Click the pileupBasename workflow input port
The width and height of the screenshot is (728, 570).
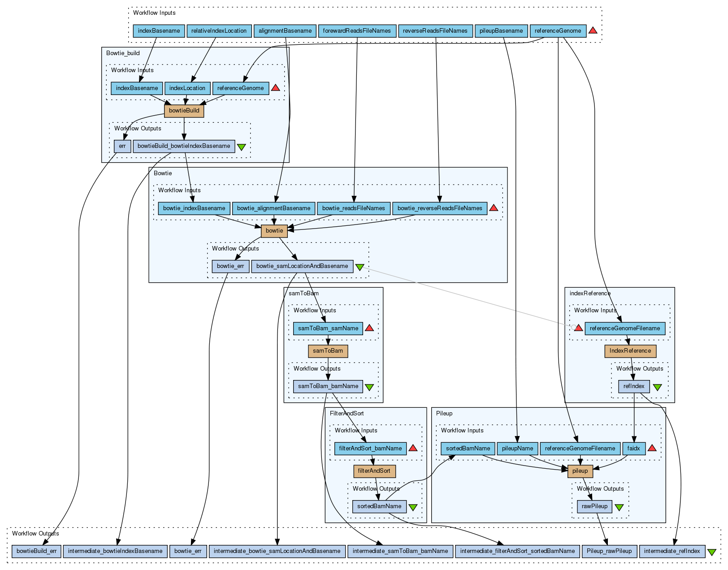(x=501, y=31)
